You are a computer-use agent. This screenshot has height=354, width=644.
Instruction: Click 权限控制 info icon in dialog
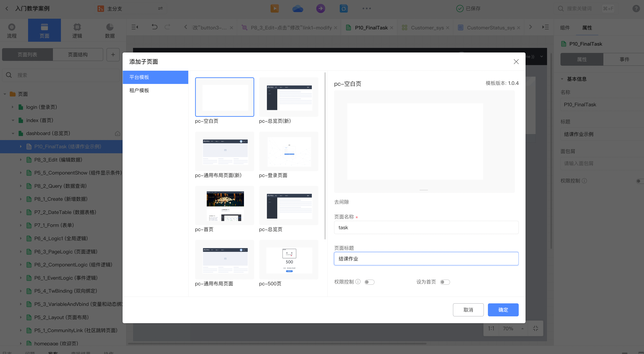tap(358, 282)
